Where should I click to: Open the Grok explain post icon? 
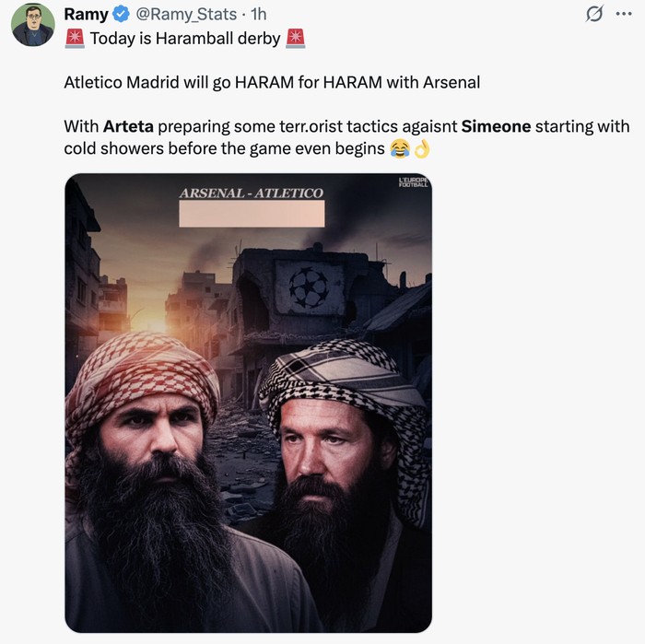(594, 15)
